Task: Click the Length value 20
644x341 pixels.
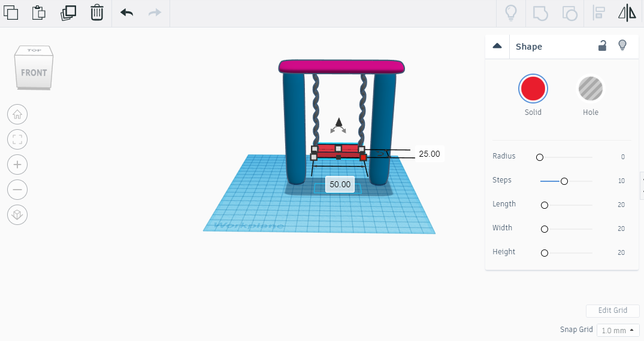Action: [621, 205]
